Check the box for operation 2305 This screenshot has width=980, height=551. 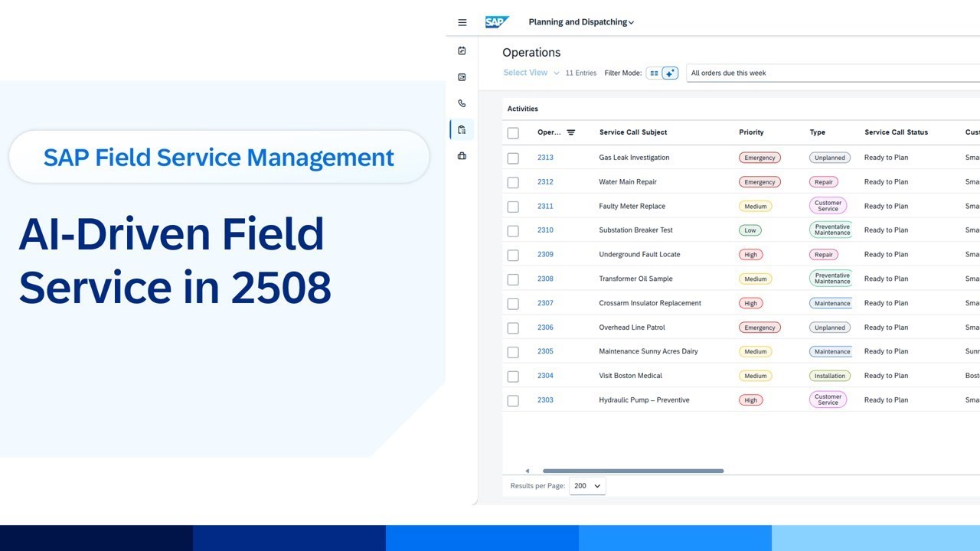click(513, 352)
